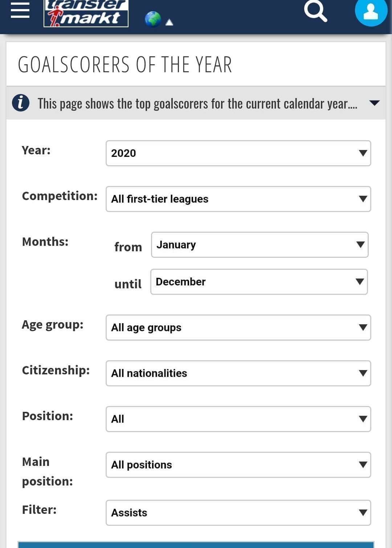The image size is (392, 548).
Task: Change the Filter dropdown from Assists
Action: click(238, 513)
